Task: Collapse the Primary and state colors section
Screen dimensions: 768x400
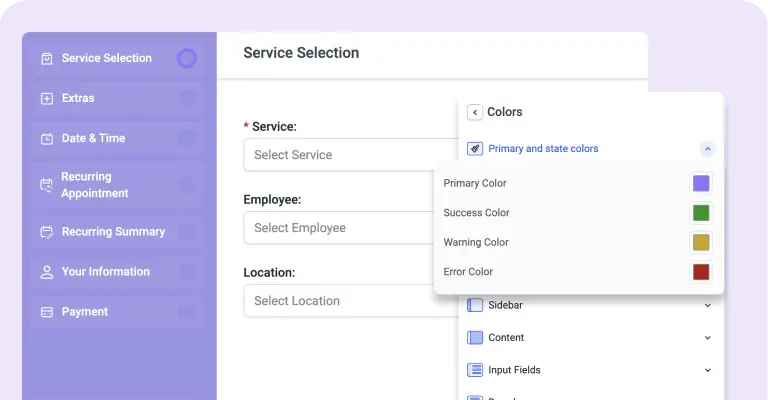Action: point(707,149)
